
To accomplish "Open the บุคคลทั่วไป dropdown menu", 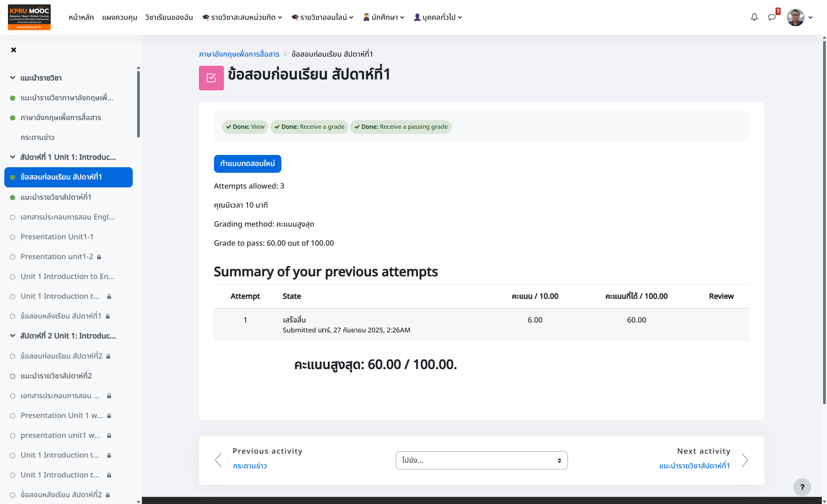I will [x=438, y=17].
